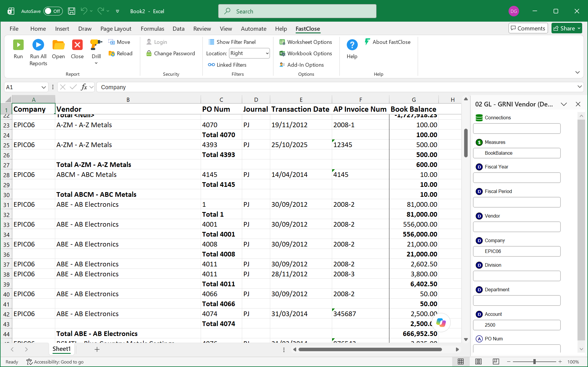Click the Run report icon

coord(18,45)
